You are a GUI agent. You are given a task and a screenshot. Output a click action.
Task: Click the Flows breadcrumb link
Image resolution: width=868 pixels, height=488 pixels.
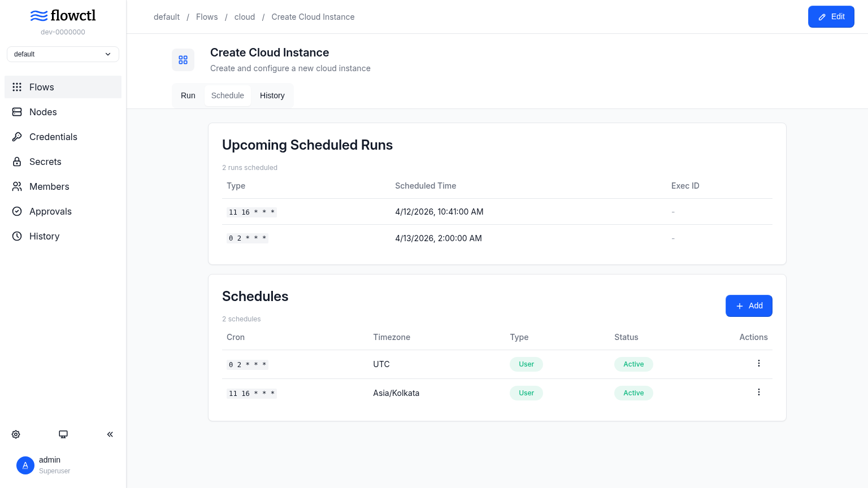coord(207,17)
